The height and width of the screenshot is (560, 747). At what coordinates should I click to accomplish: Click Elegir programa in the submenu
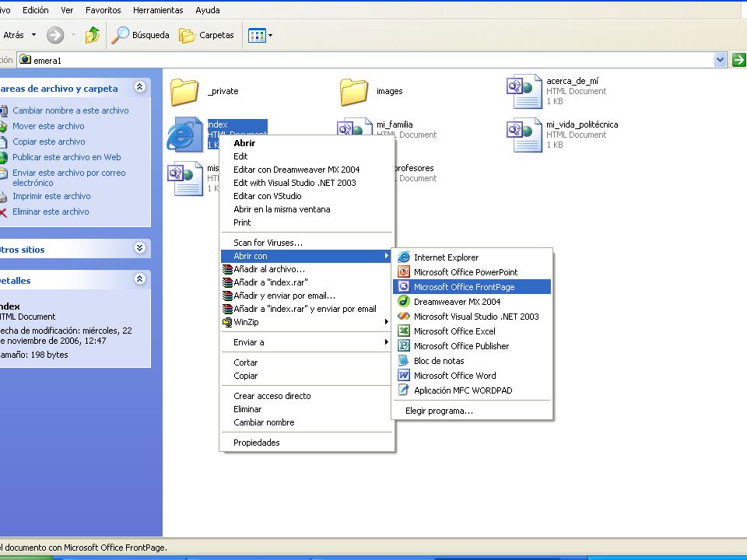point(472,411)
